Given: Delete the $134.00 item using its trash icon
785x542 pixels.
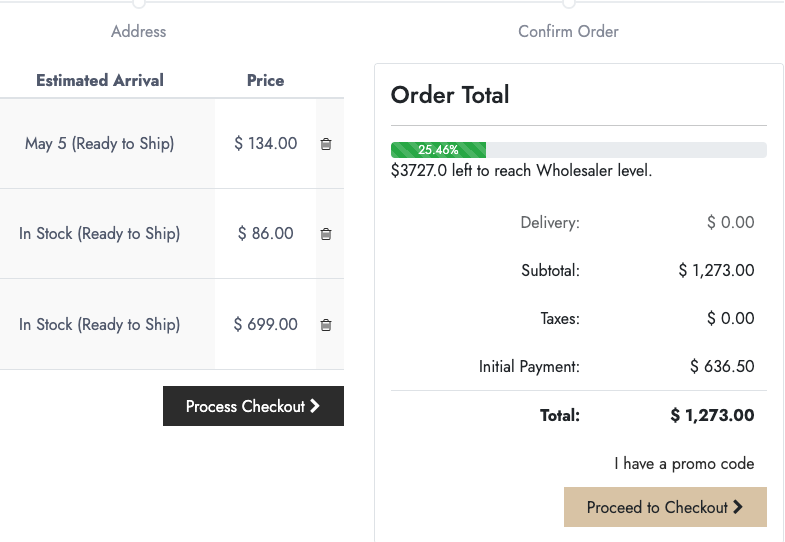Looking at the screenshot, I should point(326,144).
